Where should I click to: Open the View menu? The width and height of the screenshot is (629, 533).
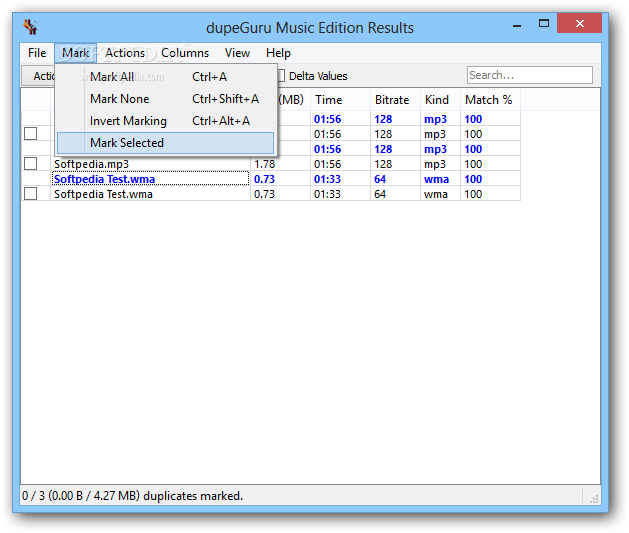(x=237, y=53)
